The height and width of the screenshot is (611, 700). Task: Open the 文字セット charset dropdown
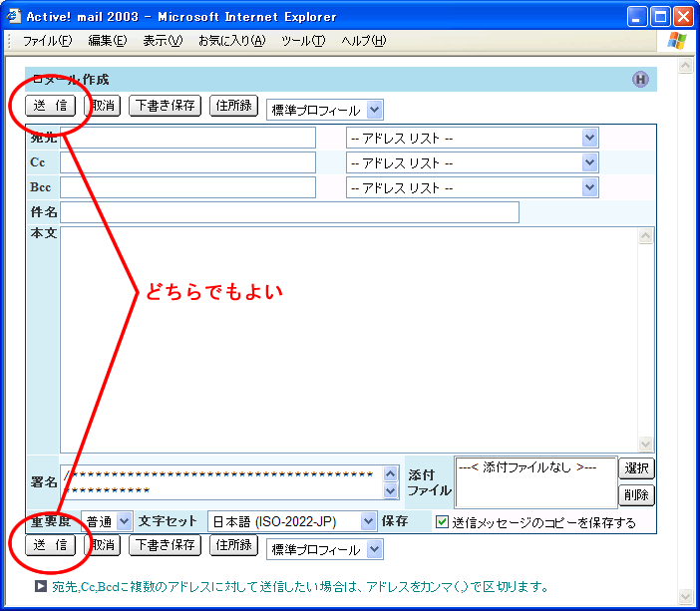pos(292,521)
